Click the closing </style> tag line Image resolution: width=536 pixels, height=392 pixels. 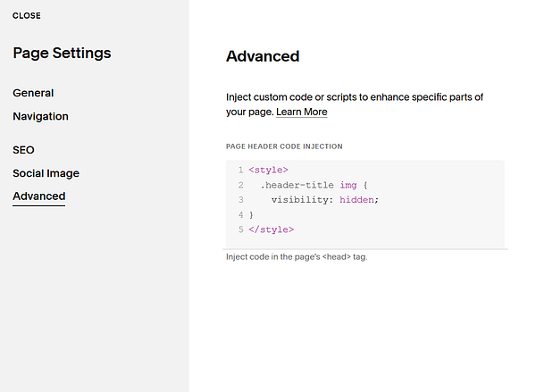(x=271, y=229)
